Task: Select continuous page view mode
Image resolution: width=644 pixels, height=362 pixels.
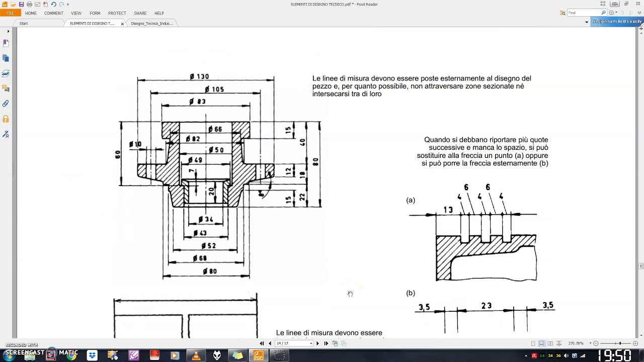Action: coord(541,343)
